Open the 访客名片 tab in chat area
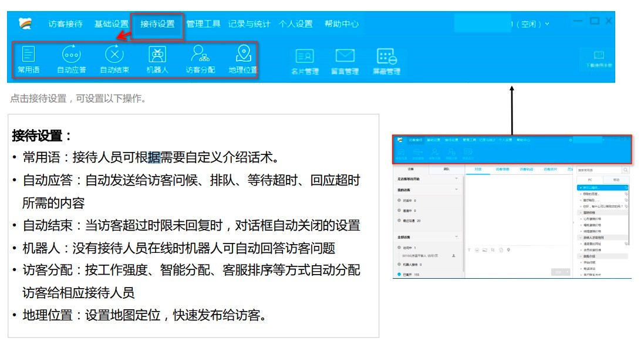The image size is (644, 348). pos(550,169)
